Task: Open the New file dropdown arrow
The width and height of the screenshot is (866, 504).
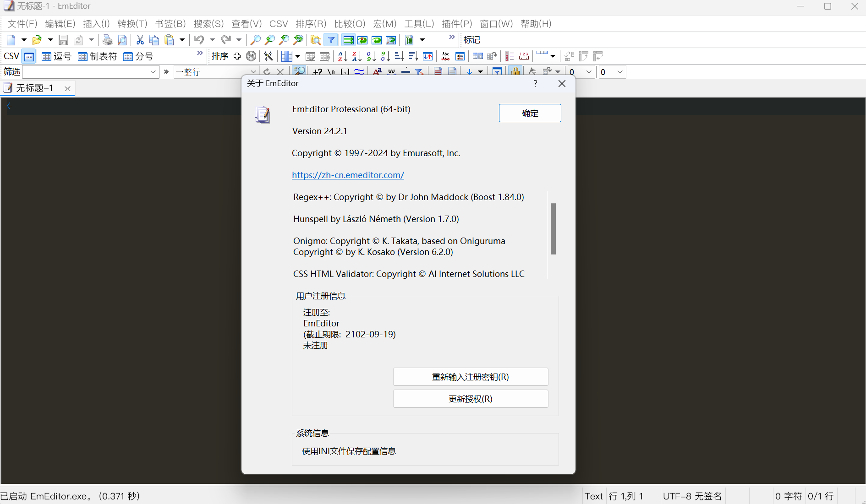Action: click(24, 40)
